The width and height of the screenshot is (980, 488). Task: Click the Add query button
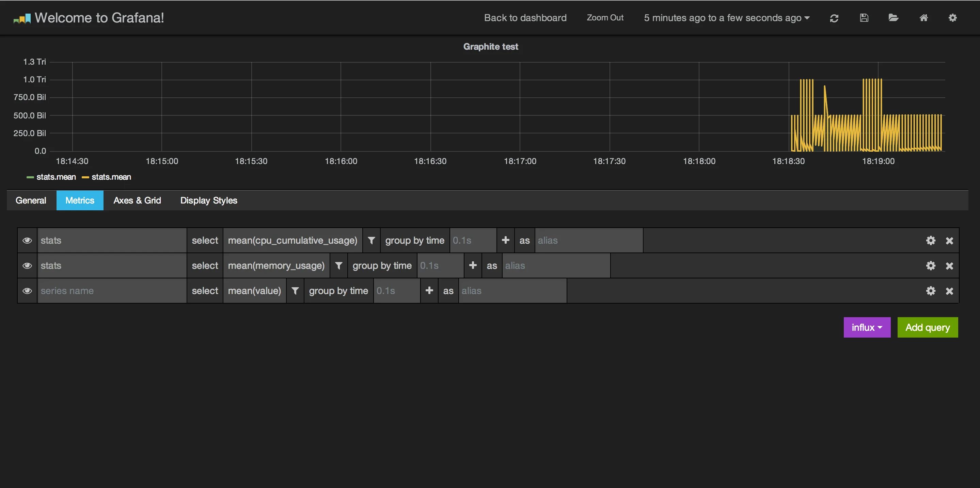(928, 327)
